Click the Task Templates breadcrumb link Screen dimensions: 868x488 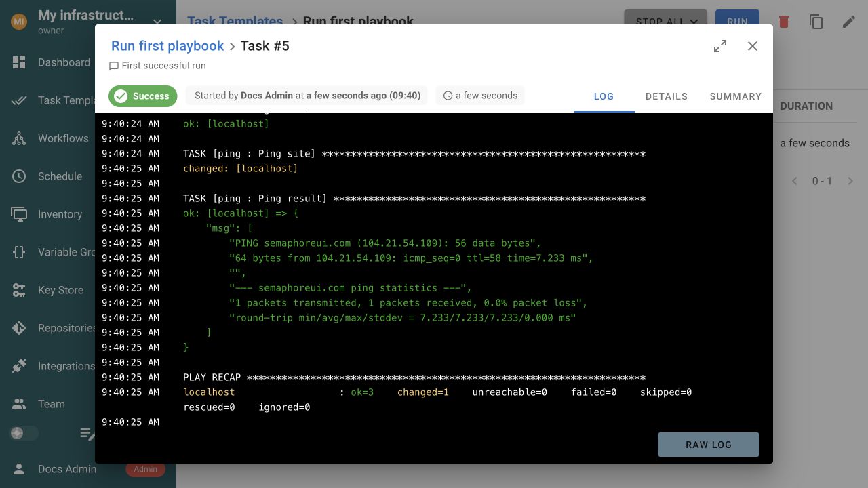click(235, 22)
